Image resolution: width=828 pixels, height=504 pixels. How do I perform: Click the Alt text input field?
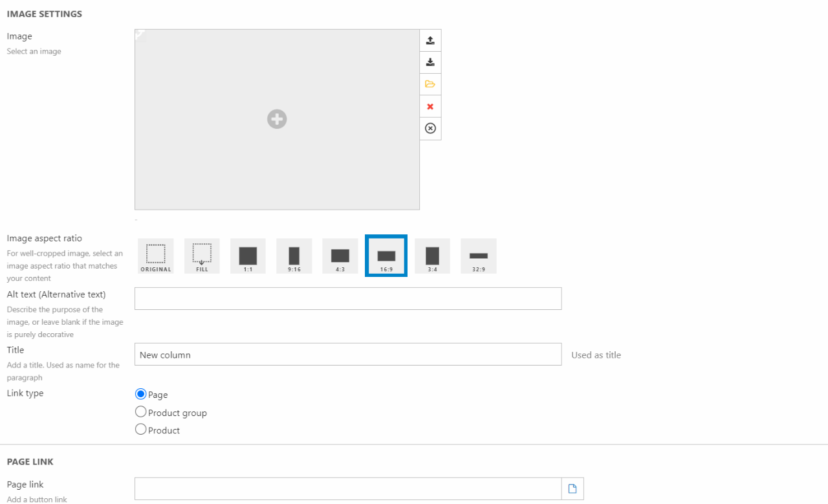(x=348, y=299)
